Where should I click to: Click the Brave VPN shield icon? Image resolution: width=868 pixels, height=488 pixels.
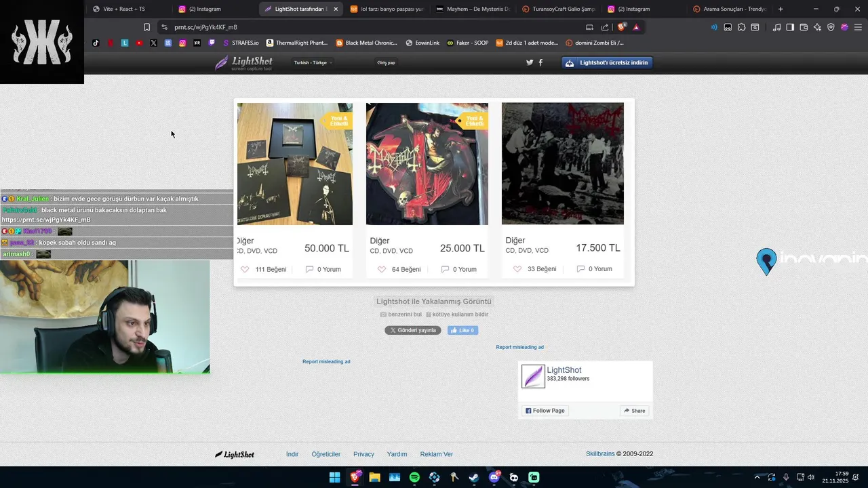(831, 27)
